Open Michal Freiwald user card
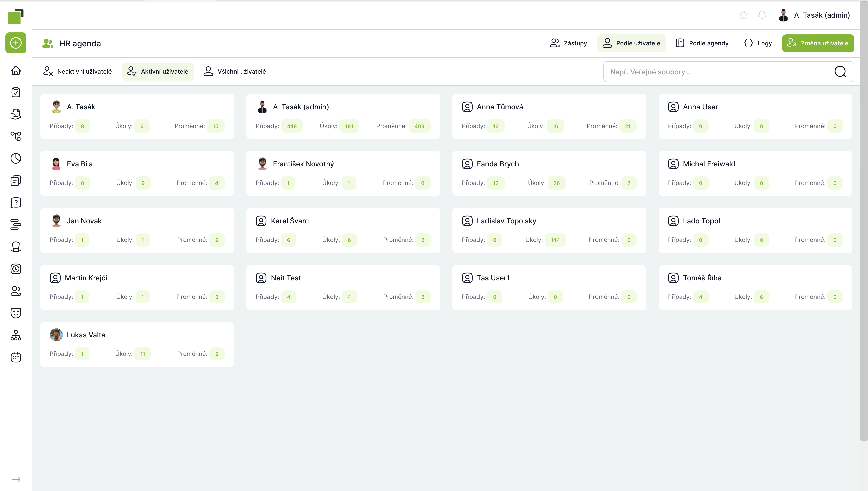868x491 pixels. point(755,173)
